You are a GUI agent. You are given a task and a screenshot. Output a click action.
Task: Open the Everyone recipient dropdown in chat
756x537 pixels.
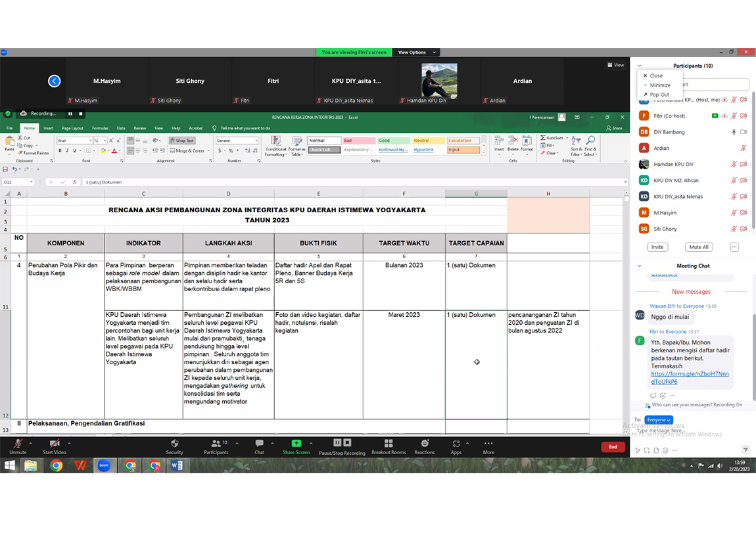(x=658, y=420)
